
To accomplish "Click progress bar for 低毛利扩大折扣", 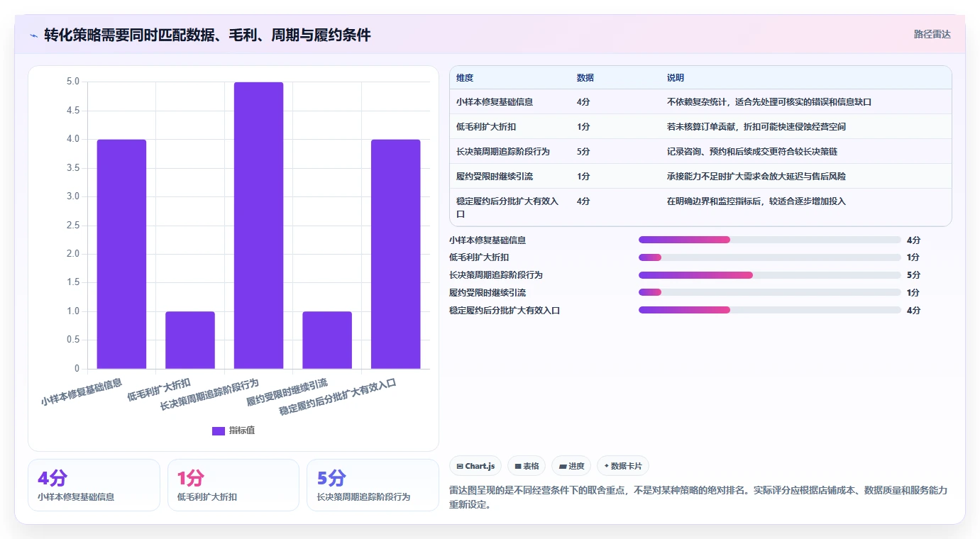I will click(x=770, y=257).
